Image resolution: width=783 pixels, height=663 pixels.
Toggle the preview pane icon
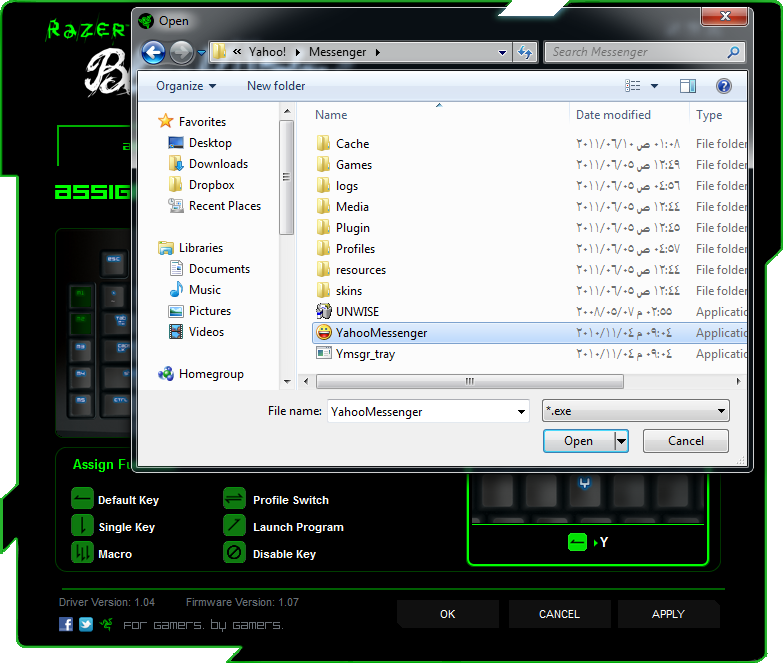[x=688, y=86]
